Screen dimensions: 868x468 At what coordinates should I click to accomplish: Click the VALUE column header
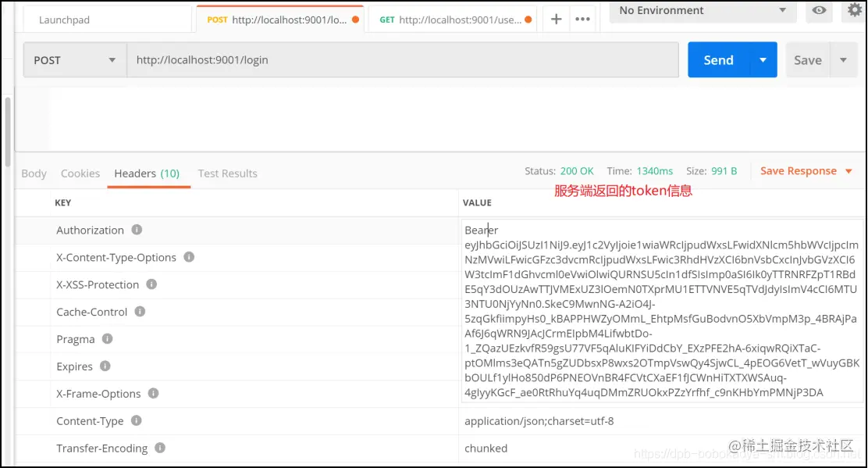[477, 202]
